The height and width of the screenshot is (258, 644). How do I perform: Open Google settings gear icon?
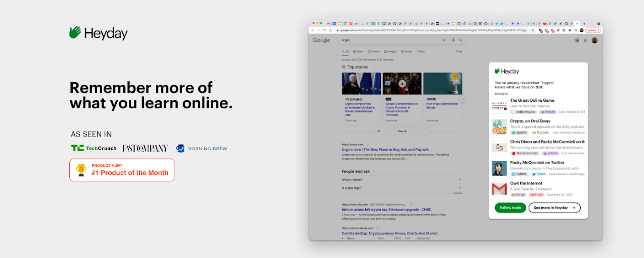pyautogui.click(x=577, y=40)
